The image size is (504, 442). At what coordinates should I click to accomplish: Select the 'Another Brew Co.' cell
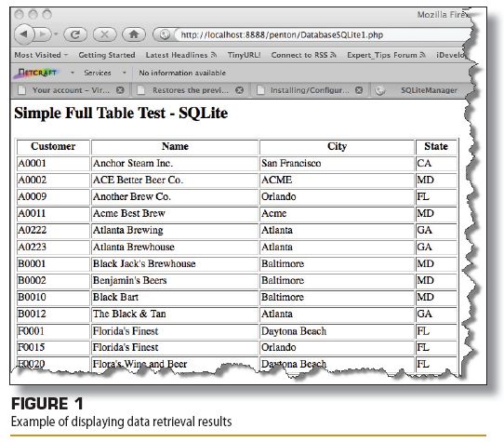pyautogui.click(x=175, y=197)
